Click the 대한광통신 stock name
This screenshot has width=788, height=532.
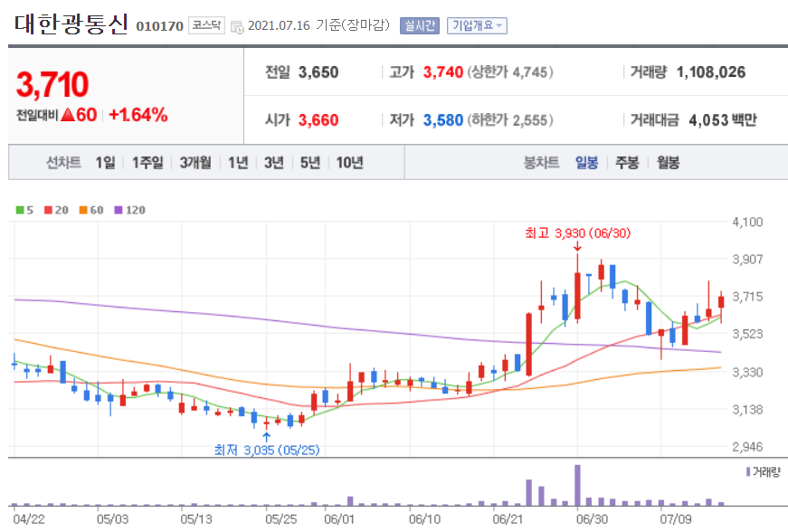[71, 24]
